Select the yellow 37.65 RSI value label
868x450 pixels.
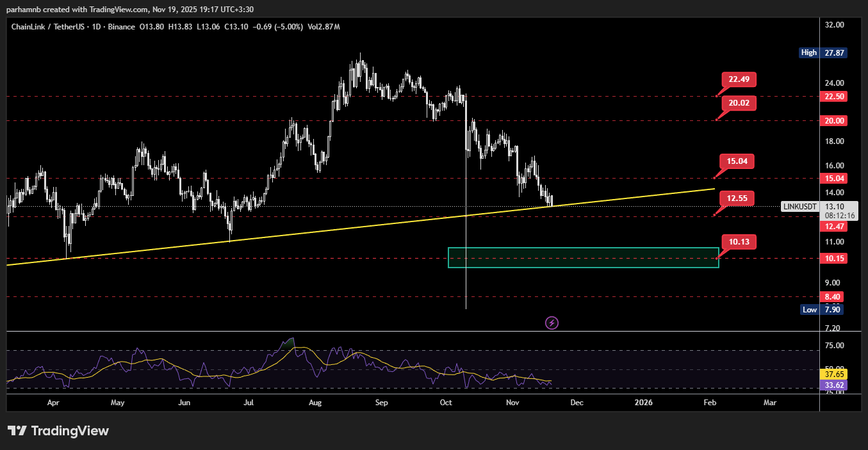[x=834, y=374]
